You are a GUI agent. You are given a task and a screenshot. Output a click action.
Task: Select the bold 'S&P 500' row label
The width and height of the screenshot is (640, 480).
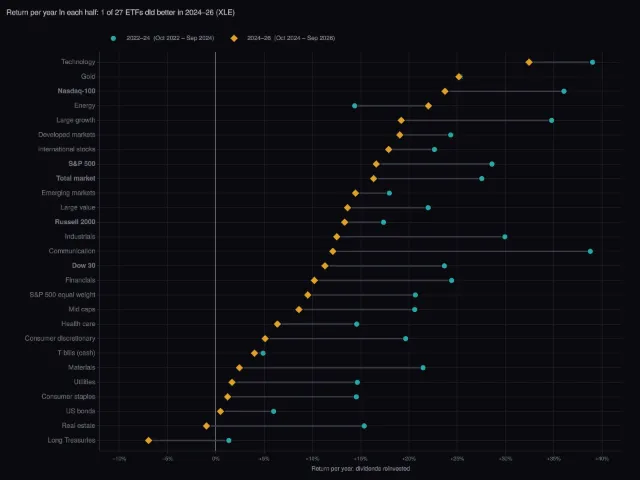pyautogui.click(x=82, y=164)
